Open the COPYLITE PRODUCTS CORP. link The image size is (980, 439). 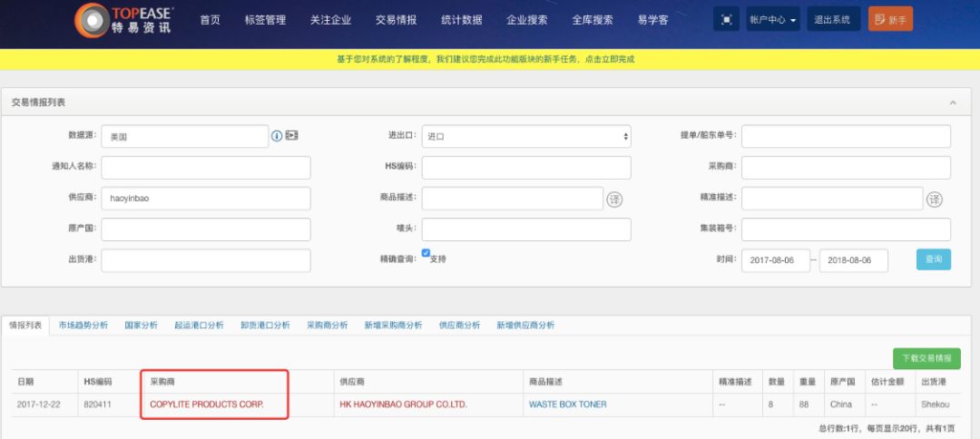(207, 404)
